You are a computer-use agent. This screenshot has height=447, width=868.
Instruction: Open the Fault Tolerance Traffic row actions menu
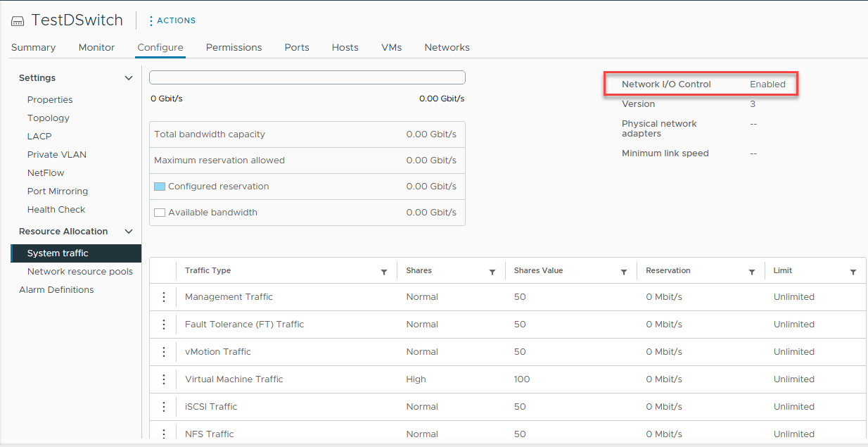click(x=164, y=325)
